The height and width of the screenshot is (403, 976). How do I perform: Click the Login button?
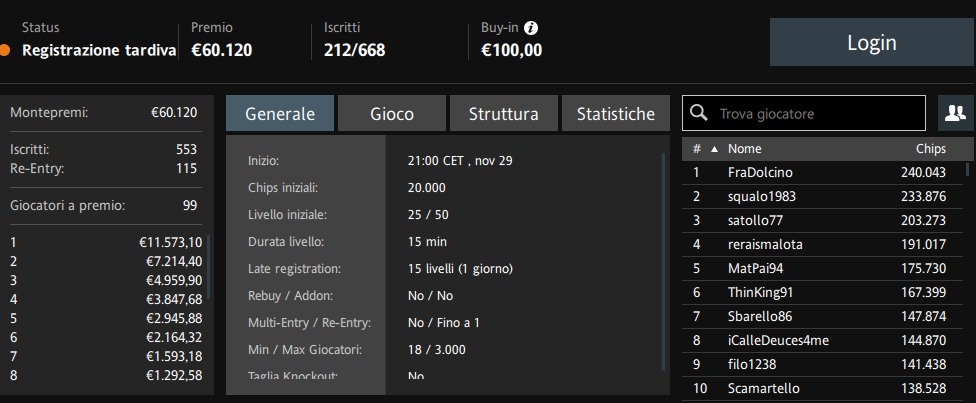(x=871, y=42)
